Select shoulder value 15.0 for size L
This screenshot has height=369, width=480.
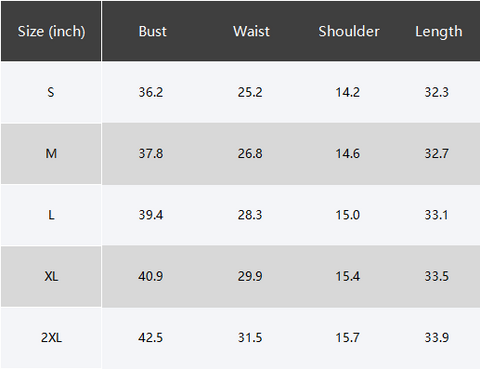pos(348,215)
